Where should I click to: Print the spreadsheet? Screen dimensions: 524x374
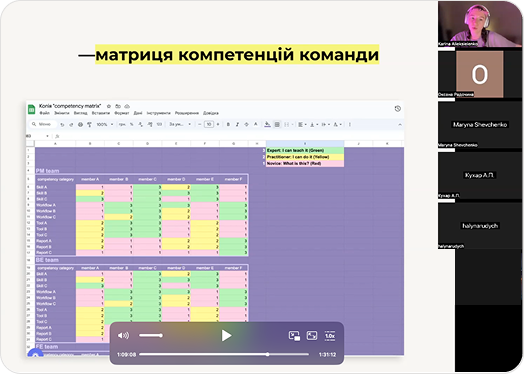click(80, 124)
